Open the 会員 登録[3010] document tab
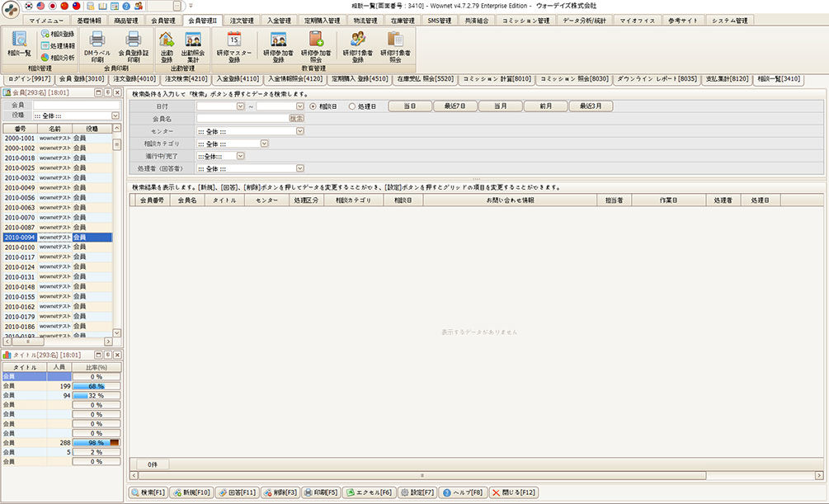829x504 pixels. point(82,79)
